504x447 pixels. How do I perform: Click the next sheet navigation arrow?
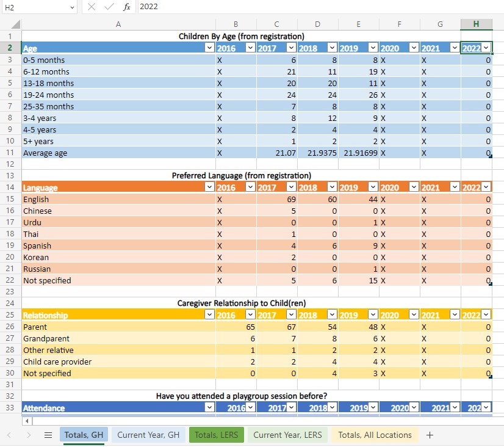tap(29, 435)
